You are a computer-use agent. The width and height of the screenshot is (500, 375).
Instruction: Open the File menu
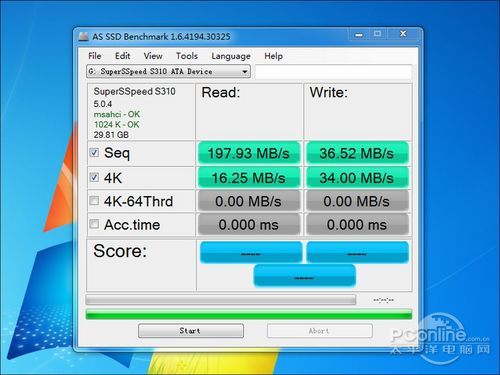pyautogui.click(x=95, y=56)
